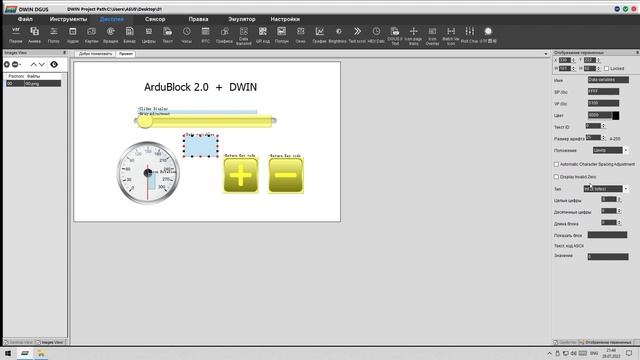Enable the Locked checkbox
640x360 pixels.
coord(607,69)
